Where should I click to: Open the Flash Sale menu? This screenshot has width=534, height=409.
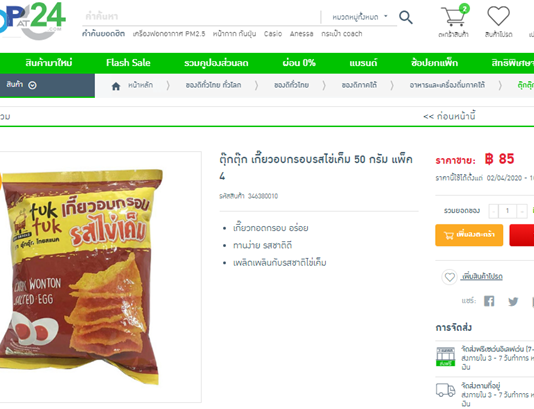pos(128,63)
